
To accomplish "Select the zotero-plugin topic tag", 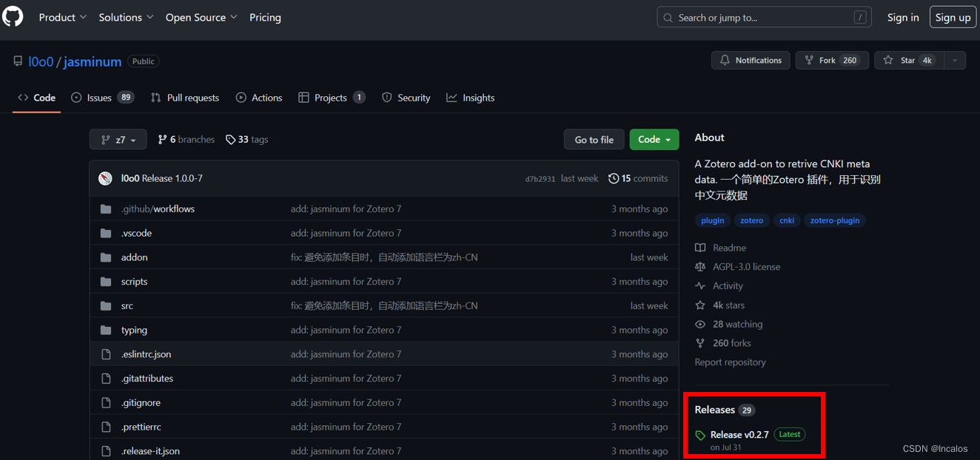I will [x=835, y=220].
